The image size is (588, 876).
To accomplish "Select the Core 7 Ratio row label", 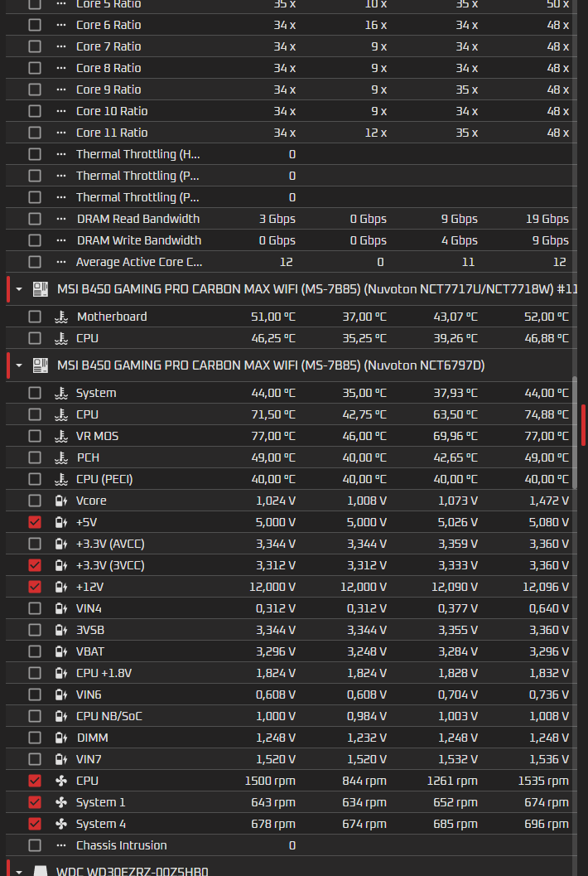I will tap(108, 46).
